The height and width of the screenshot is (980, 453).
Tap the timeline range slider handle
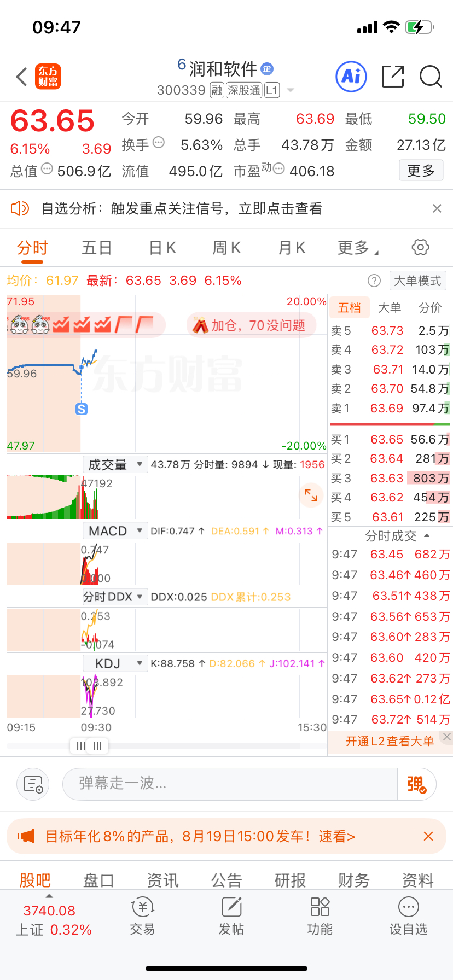point(89,746)
